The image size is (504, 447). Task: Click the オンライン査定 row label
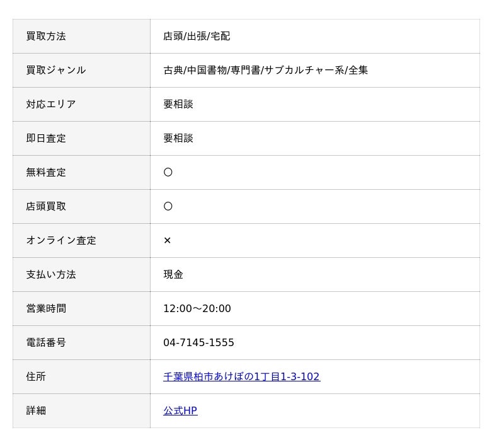61,240
